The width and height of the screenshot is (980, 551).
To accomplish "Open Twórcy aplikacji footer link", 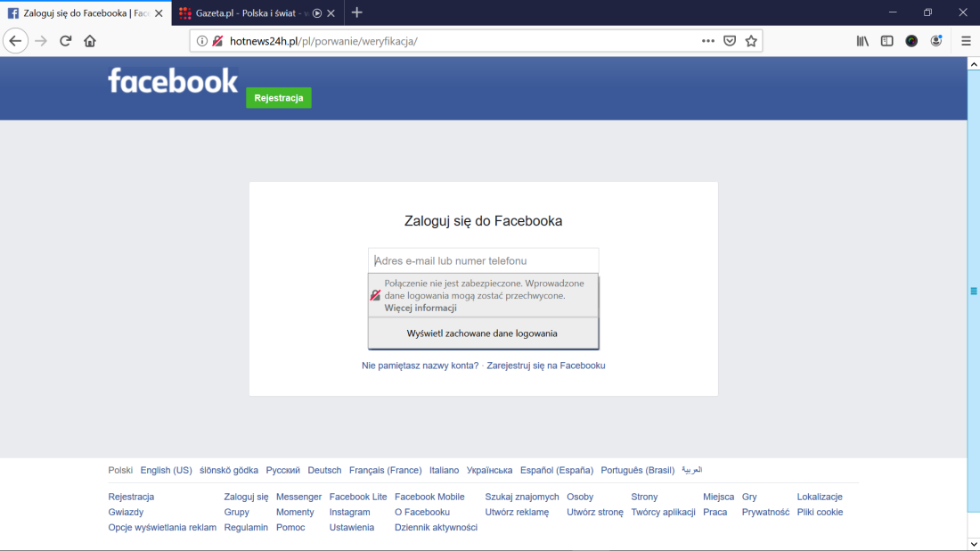I will point(663,513).
